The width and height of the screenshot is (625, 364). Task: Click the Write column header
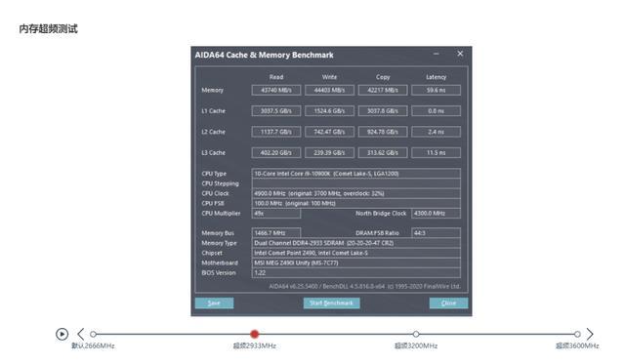point(329,77)
